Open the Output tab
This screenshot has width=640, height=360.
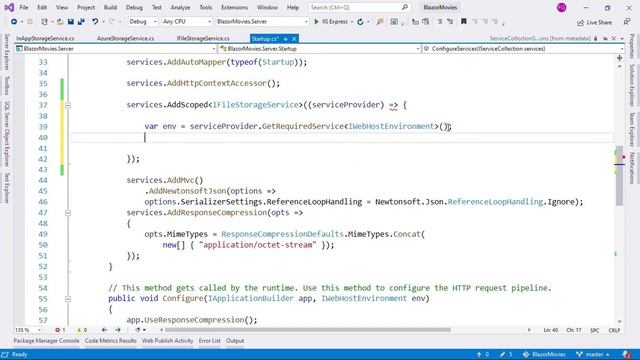(235, 340)
